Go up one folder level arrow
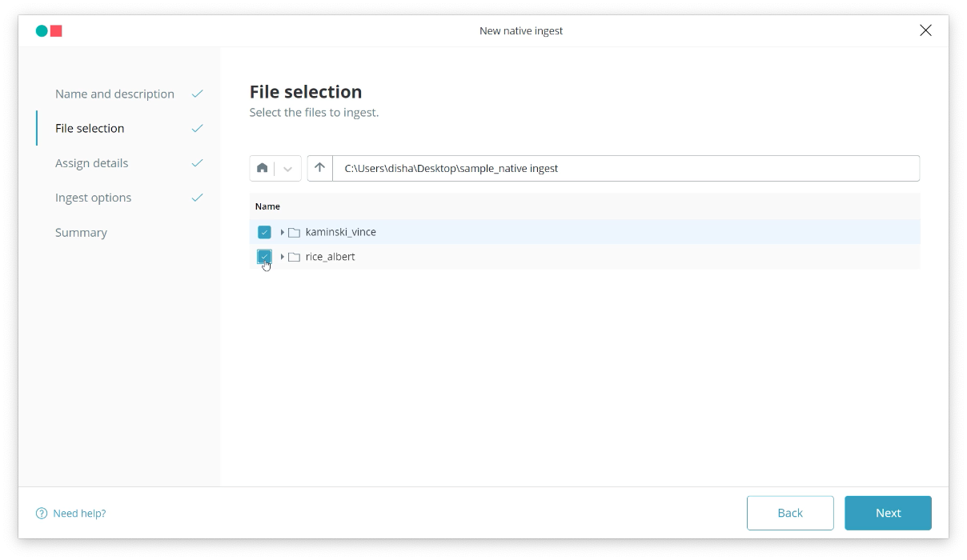Viewport: 967px width, 560px height. 319,168
